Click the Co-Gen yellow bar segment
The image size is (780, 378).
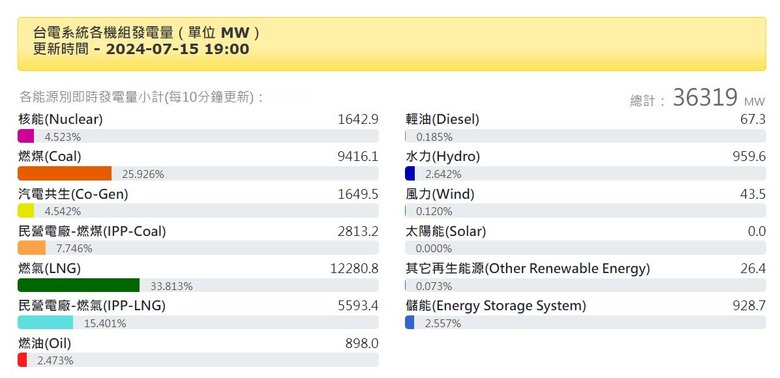click(x=26, y=211)
